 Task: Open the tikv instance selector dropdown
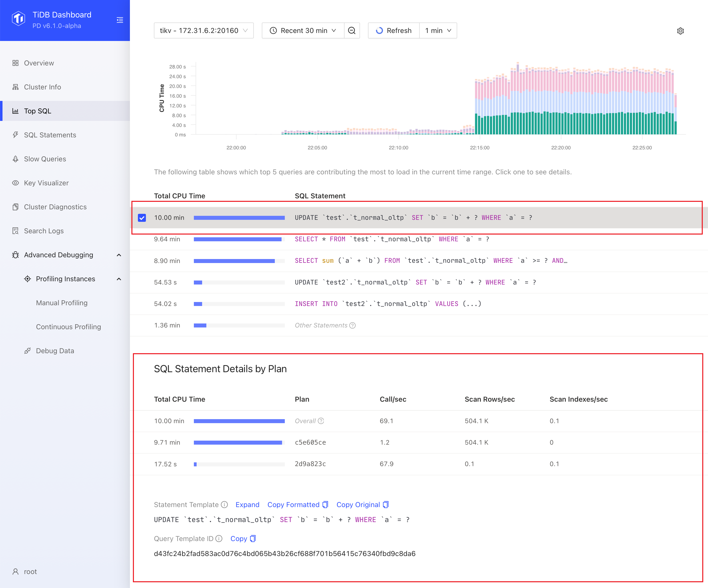(x=204, y=31)
